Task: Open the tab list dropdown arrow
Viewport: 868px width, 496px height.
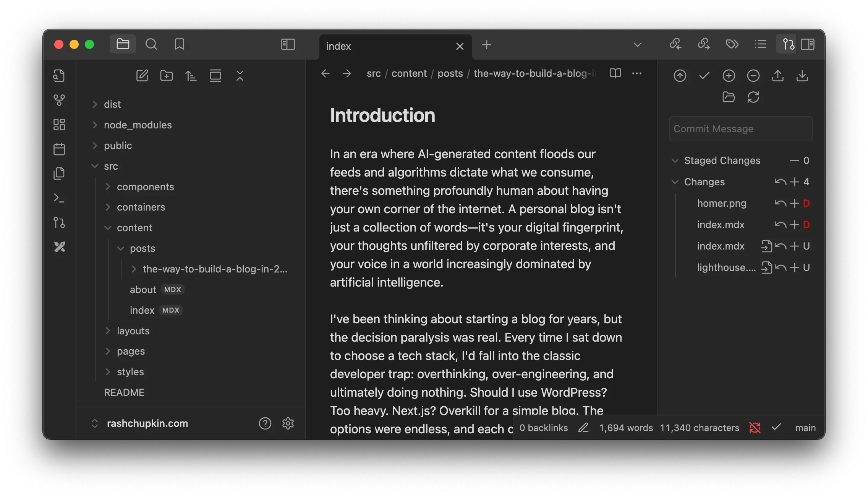Action: click(x=637, y=45)
